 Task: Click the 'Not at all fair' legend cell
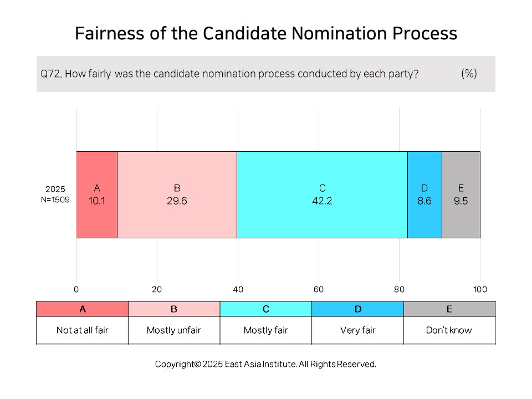pos(83,330)
